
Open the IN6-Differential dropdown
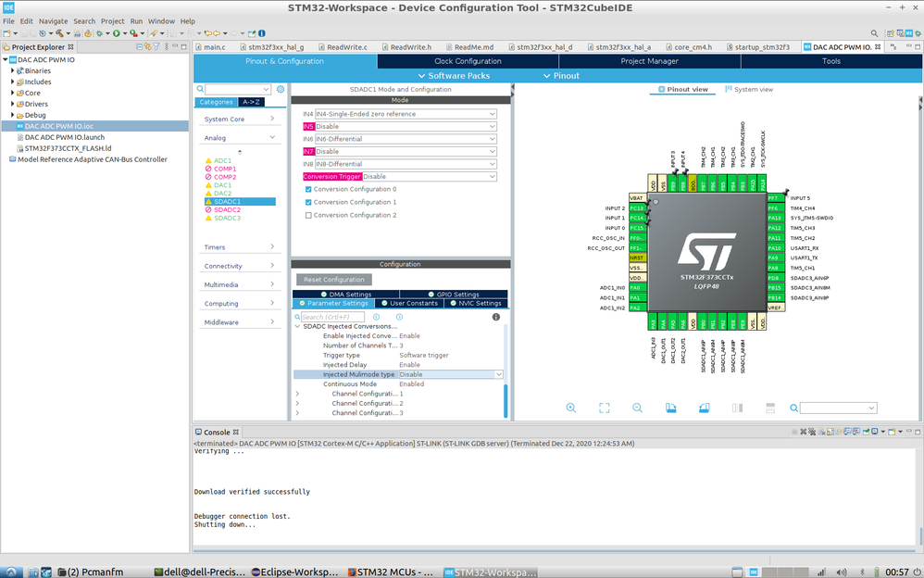pos(406,139)
